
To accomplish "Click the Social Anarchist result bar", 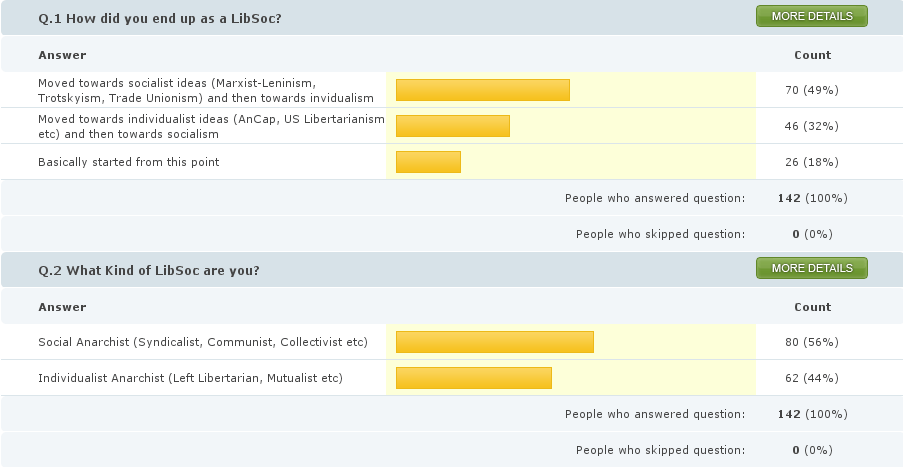I will [x=494, y=342].
